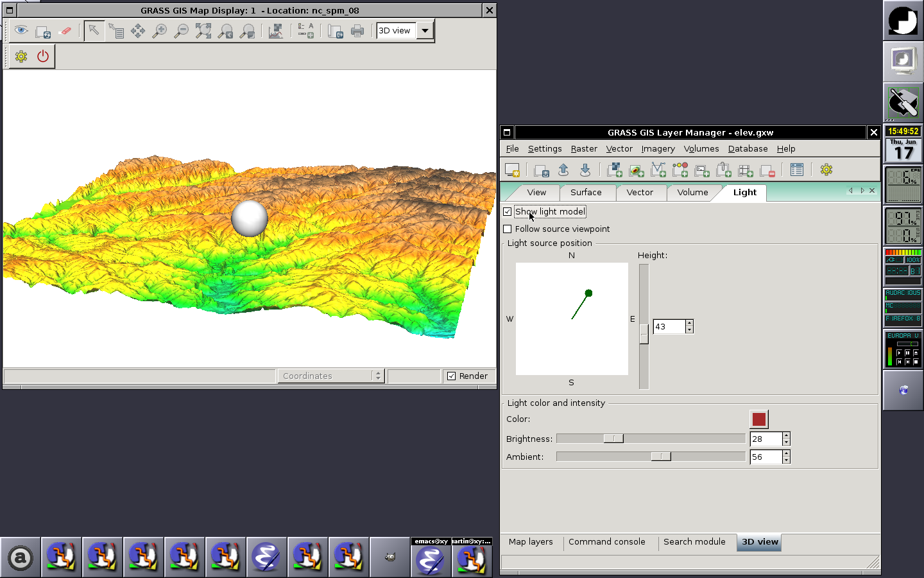Viewport: 924px width, 578px height.
Task: Switch to the Volume tab
Action: [692, 192]
